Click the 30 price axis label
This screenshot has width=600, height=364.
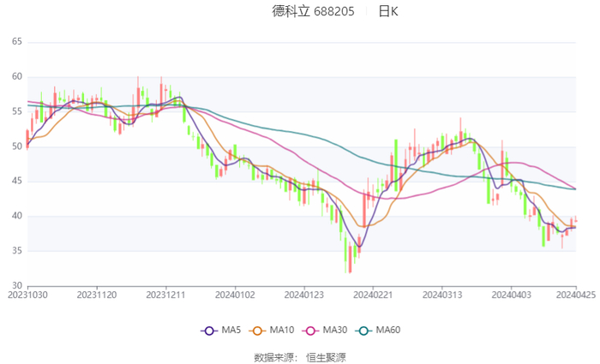point(17,285)
